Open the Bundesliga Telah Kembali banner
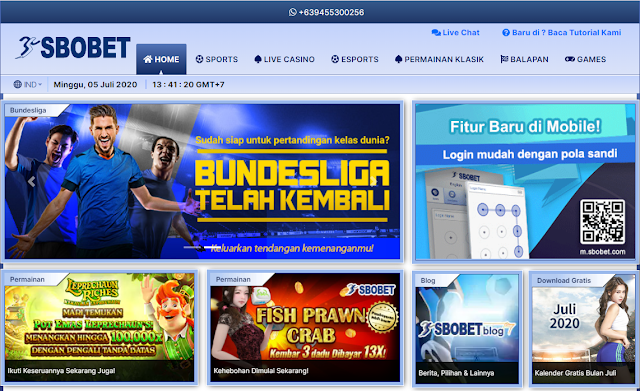 tap(202, 181)
